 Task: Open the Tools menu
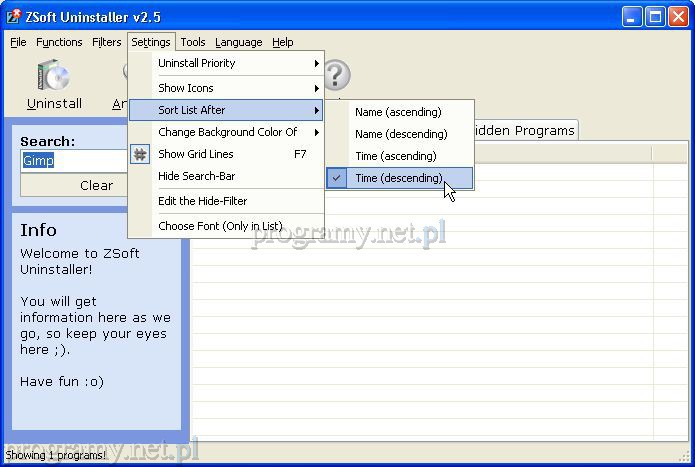[193, 42]
